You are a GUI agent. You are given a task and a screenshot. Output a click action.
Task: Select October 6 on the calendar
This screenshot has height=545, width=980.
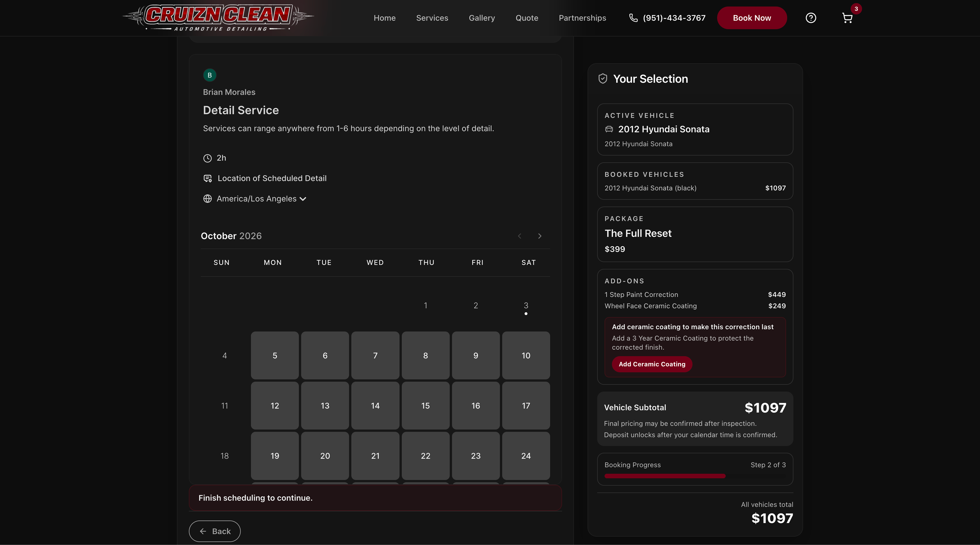click(x=325, y=355)
